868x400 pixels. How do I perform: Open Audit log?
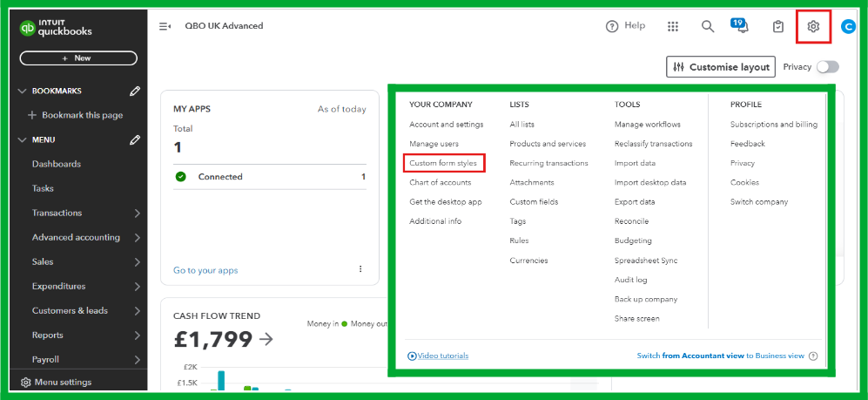click(x=630, y=280)
